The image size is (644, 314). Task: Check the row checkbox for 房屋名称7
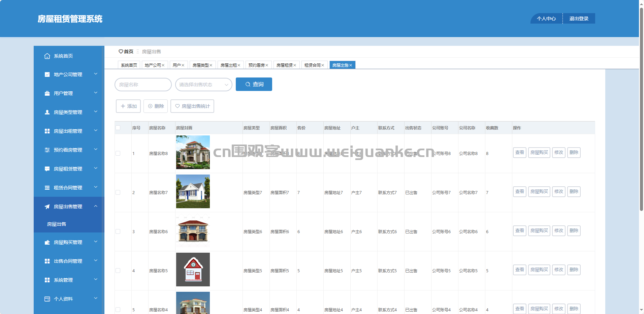click(118, 192)
